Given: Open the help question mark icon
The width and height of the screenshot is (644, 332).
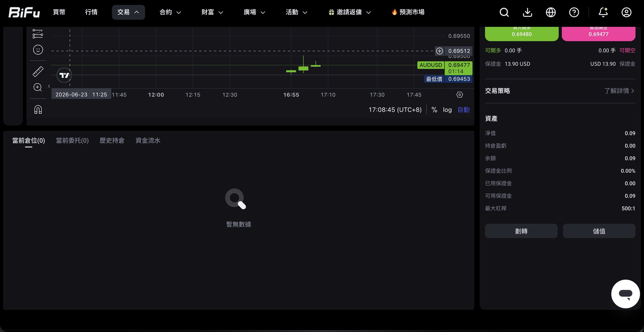Looking at the screenshot, I should 574,12.
